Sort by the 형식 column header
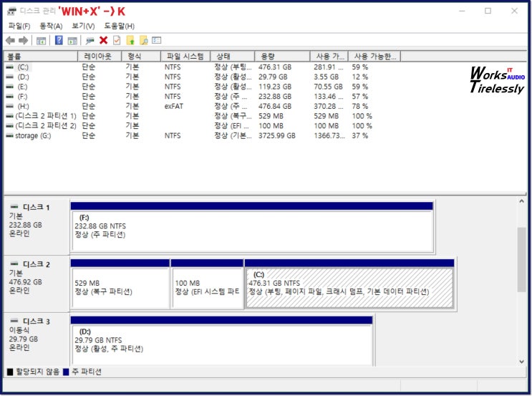 click(141, 57)
